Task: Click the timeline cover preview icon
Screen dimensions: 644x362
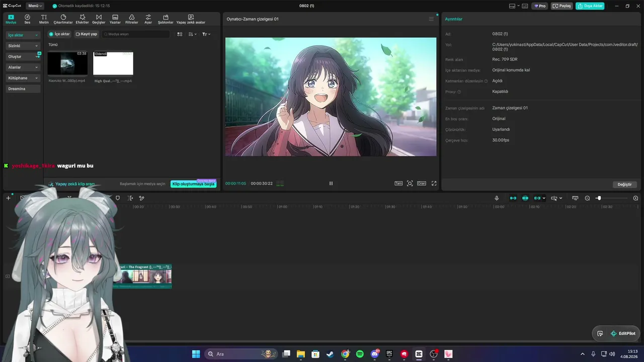Action: pyautogui.click(x=575, y=198)
